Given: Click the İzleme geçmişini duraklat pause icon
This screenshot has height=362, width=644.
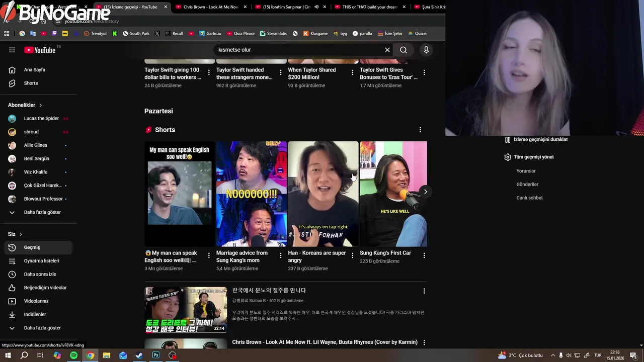Looking at the screenshot, I should coord(508,140).
